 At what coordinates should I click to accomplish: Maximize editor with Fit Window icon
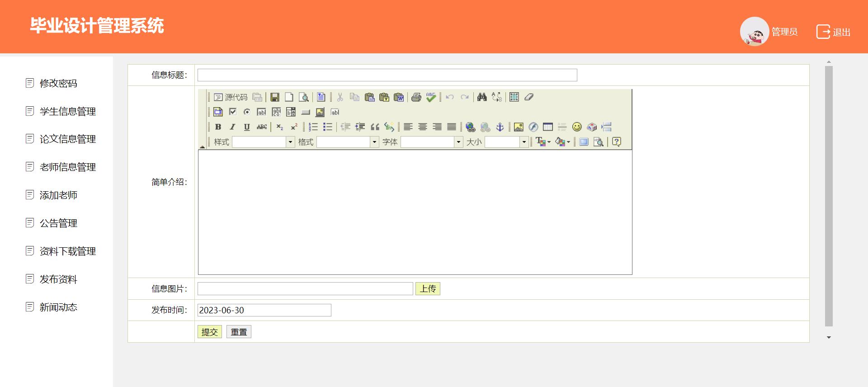tap(584, 142)
